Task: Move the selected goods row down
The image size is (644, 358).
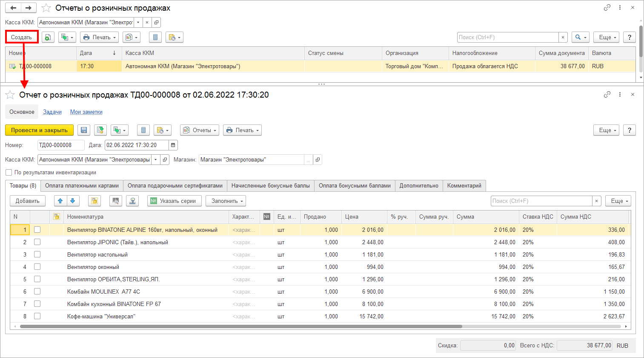Action: [x=73, y=201]
